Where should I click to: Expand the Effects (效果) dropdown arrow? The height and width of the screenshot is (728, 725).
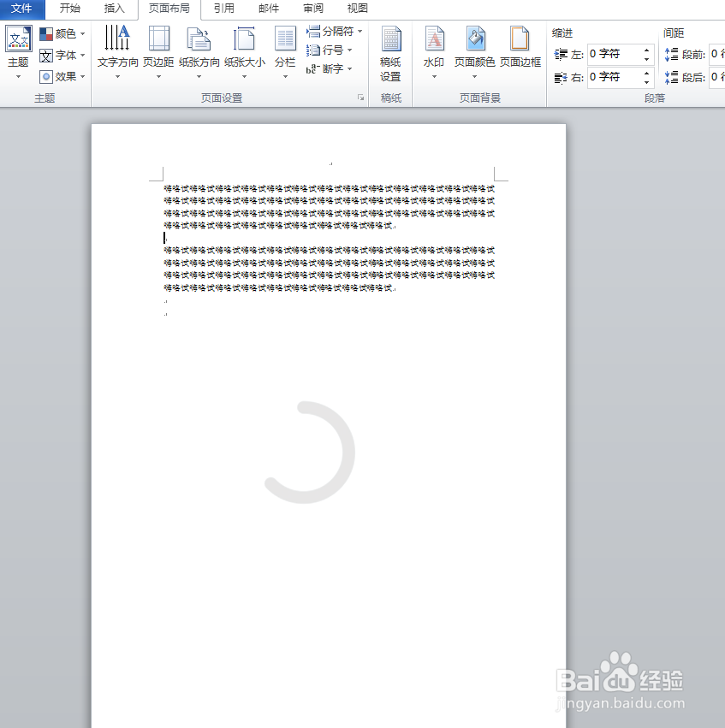coord(83,77)
